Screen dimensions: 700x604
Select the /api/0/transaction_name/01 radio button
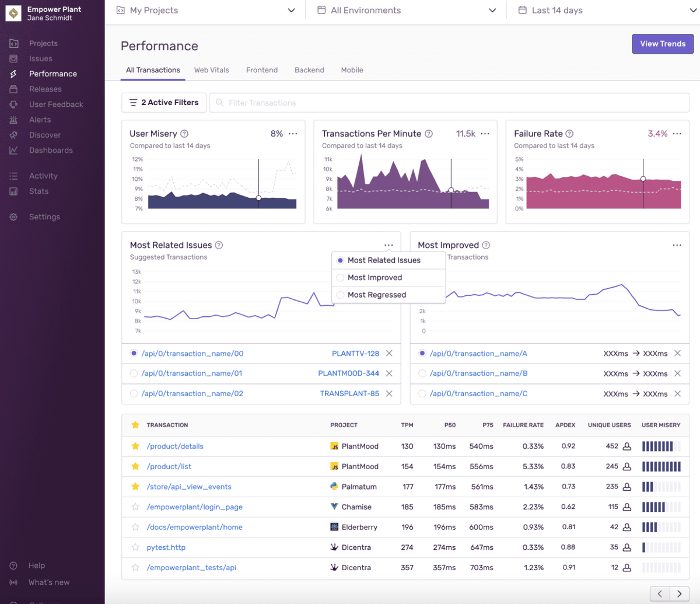pos(134,373)
